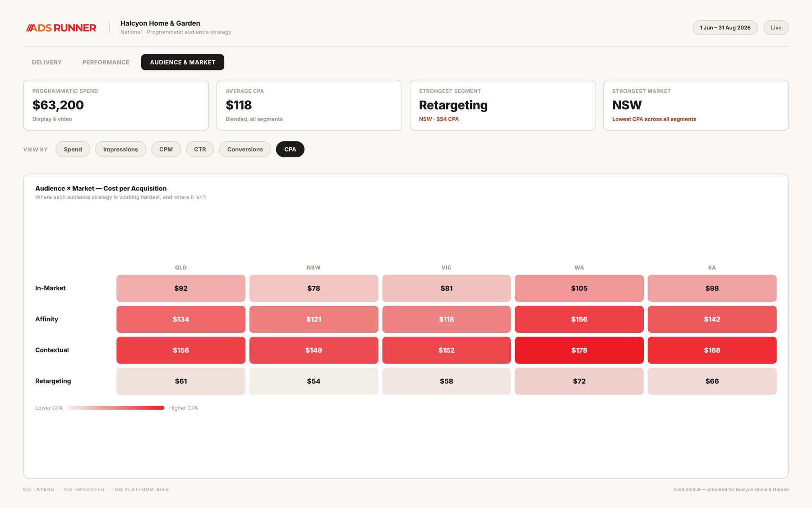Viewport: 812px width, 508px height.
Task: Click the In-Market WA $105 cell
Action: (579, 288)
